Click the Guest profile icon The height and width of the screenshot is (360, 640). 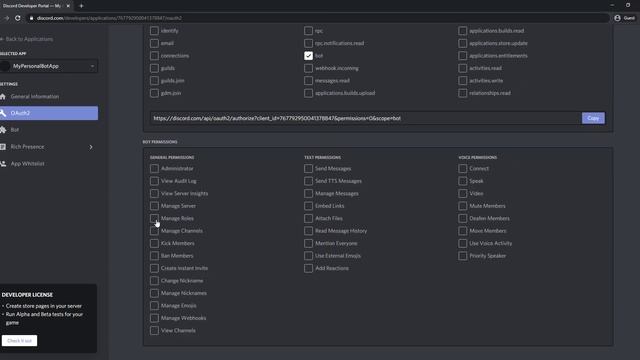coord(617,18)
